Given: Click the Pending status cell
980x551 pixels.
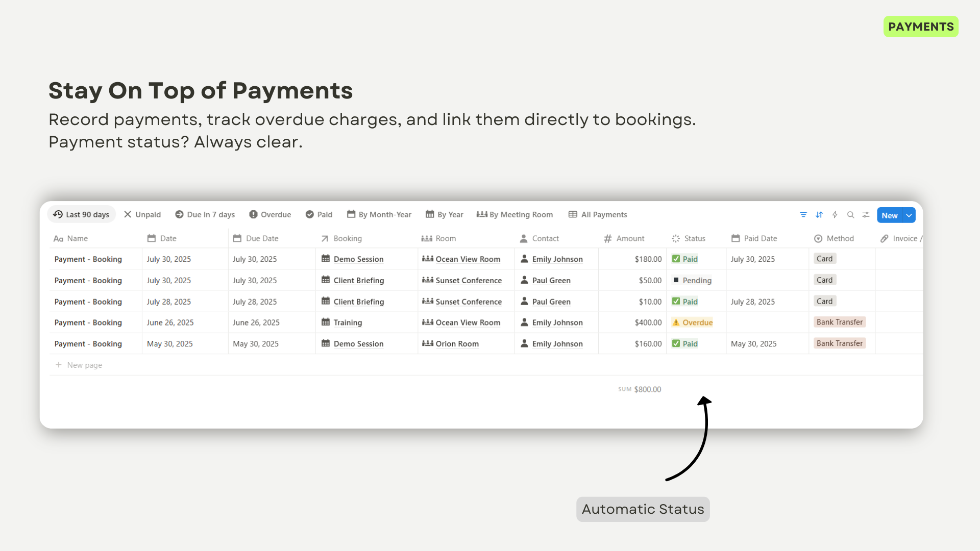Looking at the screenshot, I should click(692, 280).
